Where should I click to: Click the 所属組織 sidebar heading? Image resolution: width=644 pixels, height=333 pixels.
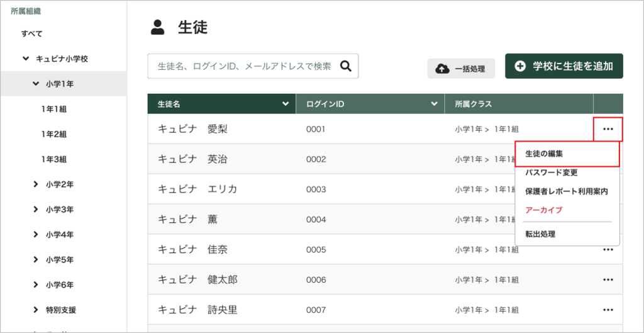click(25, 11)
